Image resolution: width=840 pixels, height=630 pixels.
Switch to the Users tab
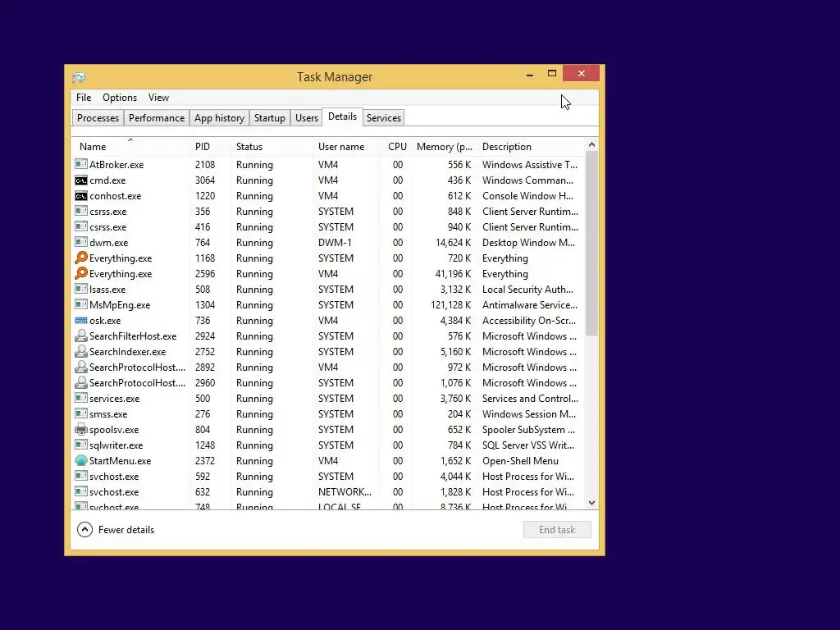click(307, 118)
